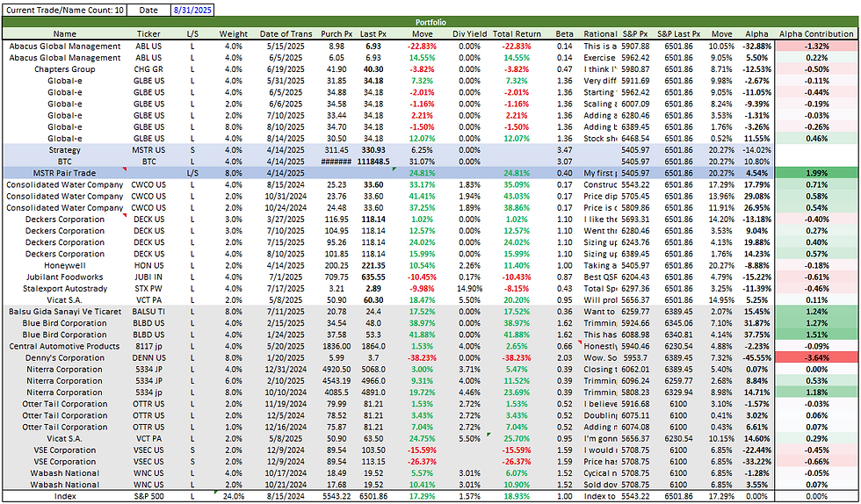
Task: Click the green 1.99% alpha contribution cell
Action: (816, 173)
